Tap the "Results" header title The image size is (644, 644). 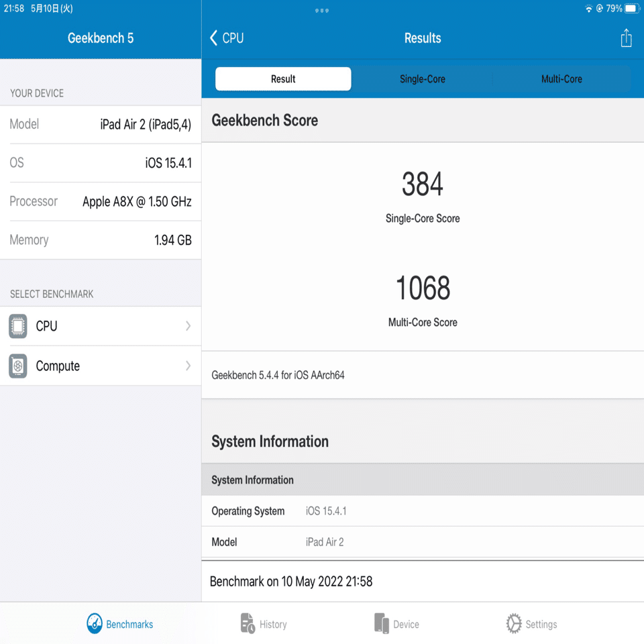[x=423, y=38]
